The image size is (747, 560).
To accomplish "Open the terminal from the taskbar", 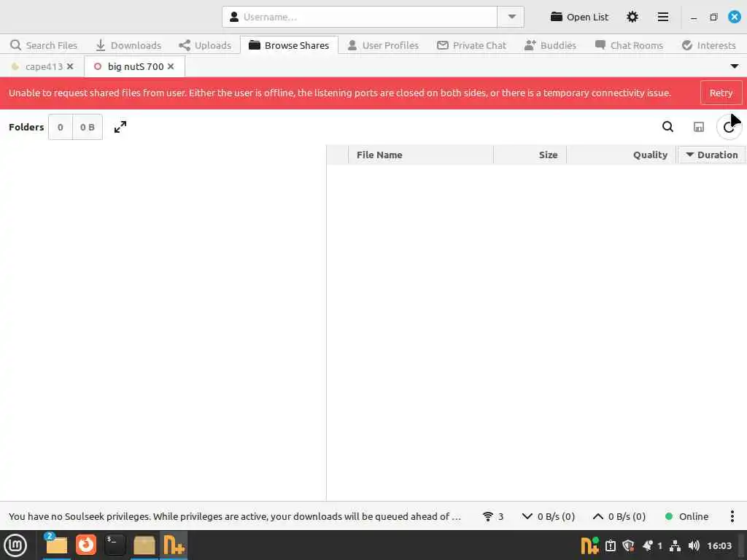I will [115, 545].
